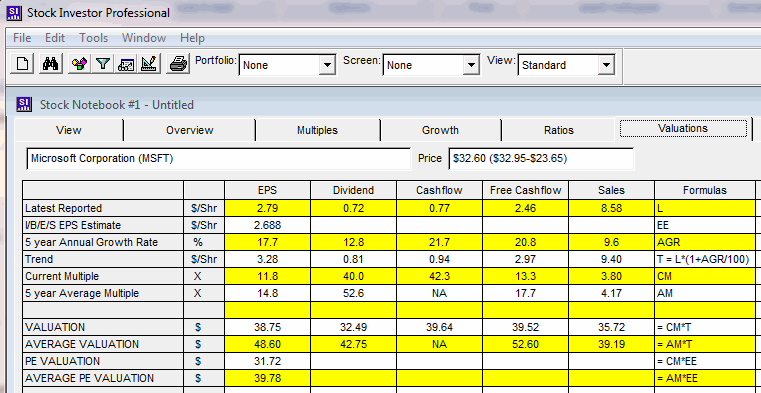The image size is (761, 393).
Task: Open the File menu
Action: click(22, 38)
